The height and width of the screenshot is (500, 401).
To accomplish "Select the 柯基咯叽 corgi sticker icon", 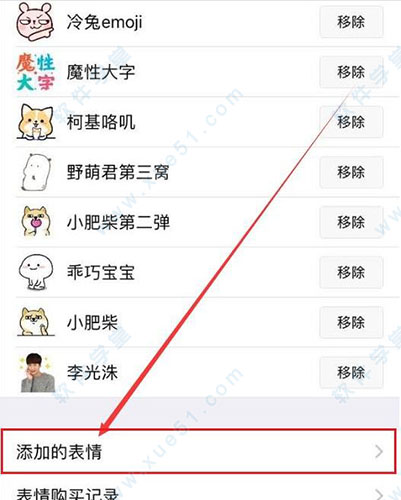I will 35,122.
